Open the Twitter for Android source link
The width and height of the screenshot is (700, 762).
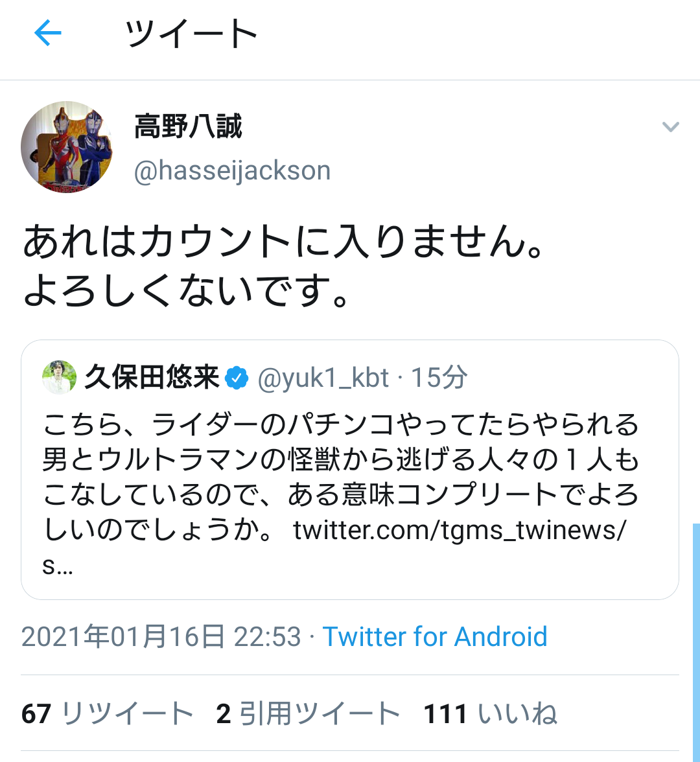(435, 637)
